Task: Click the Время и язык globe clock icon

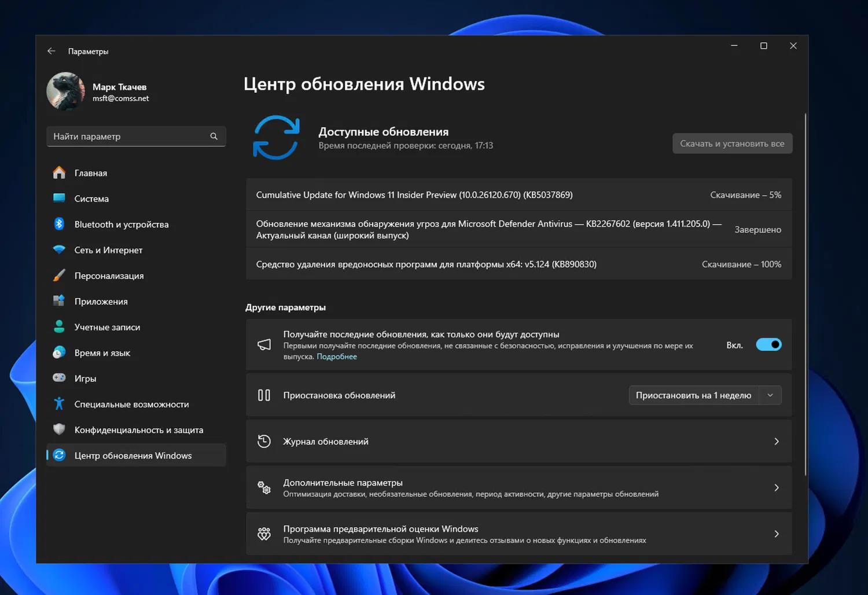Action: coord(59,352)
